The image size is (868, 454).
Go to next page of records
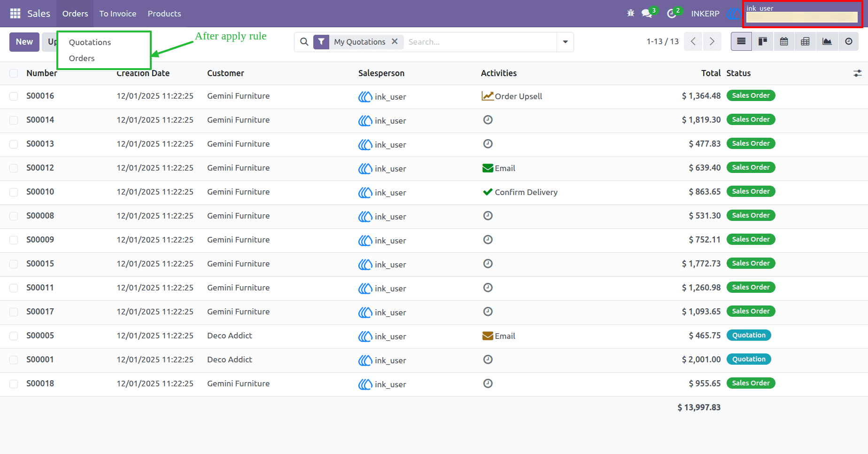712,41
